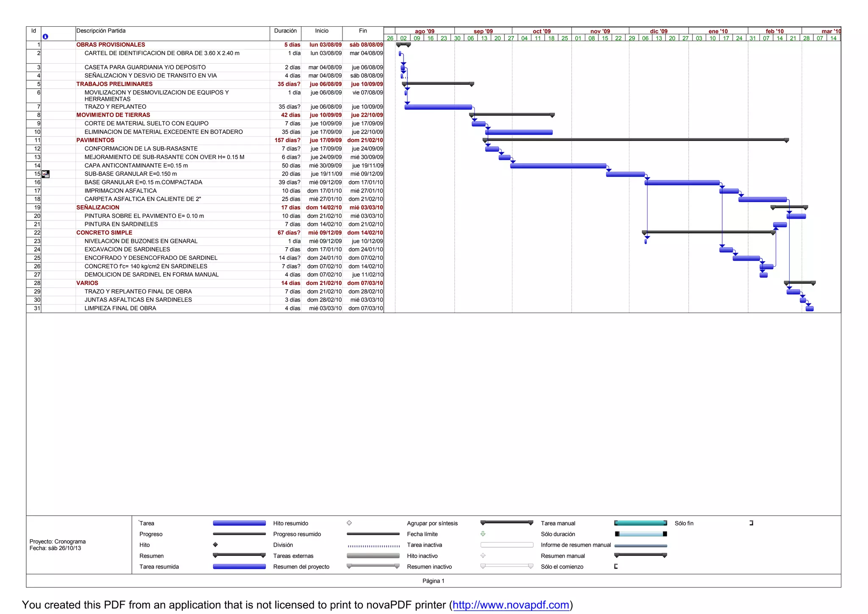This screenshot has height=614, width=868.
Task: Click the teal Tarea manual legend swatch
Action: coord(640,523)
